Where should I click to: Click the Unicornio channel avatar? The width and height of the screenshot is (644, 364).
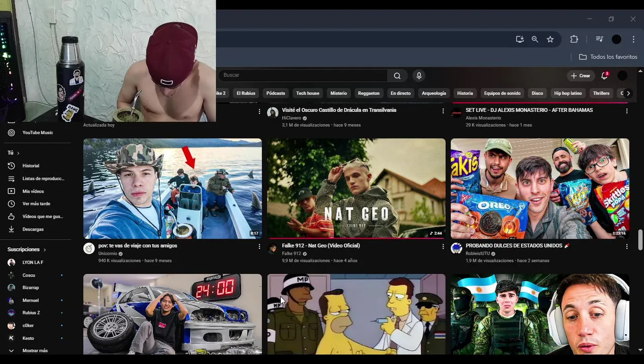pyautogui.click(x=89, y=248)
